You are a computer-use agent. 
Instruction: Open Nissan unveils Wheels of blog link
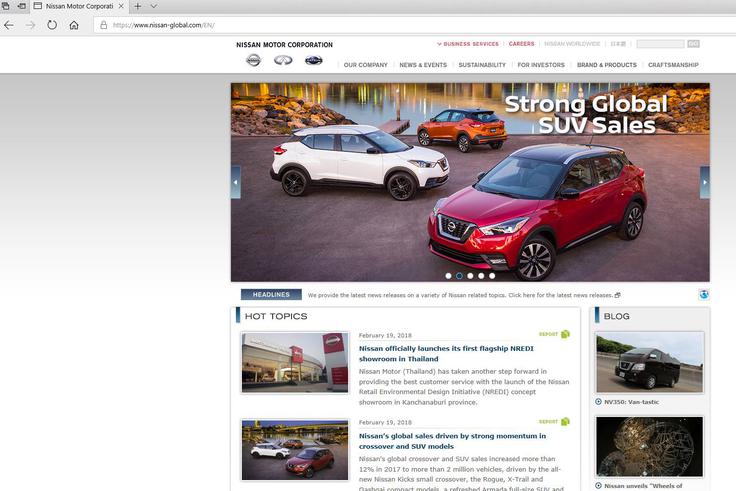tap(643, 486)
